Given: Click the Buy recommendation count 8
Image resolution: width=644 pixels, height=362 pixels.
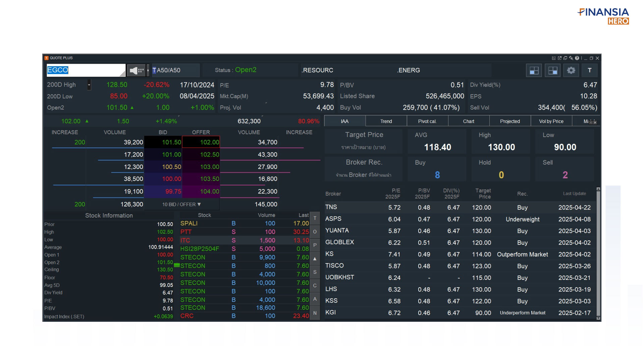Looking at the screenshot, I should pos(437,175).
